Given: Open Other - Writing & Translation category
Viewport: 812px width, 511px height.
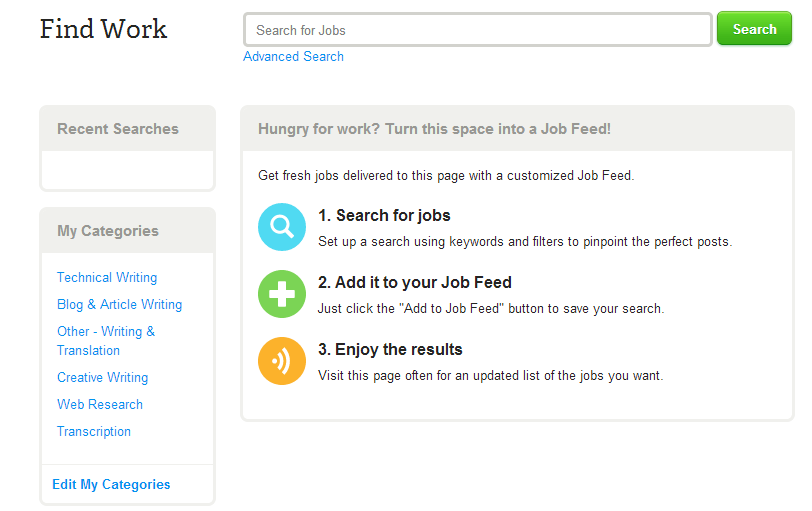Looking at the screenshot, I should (x=106, y=341).
